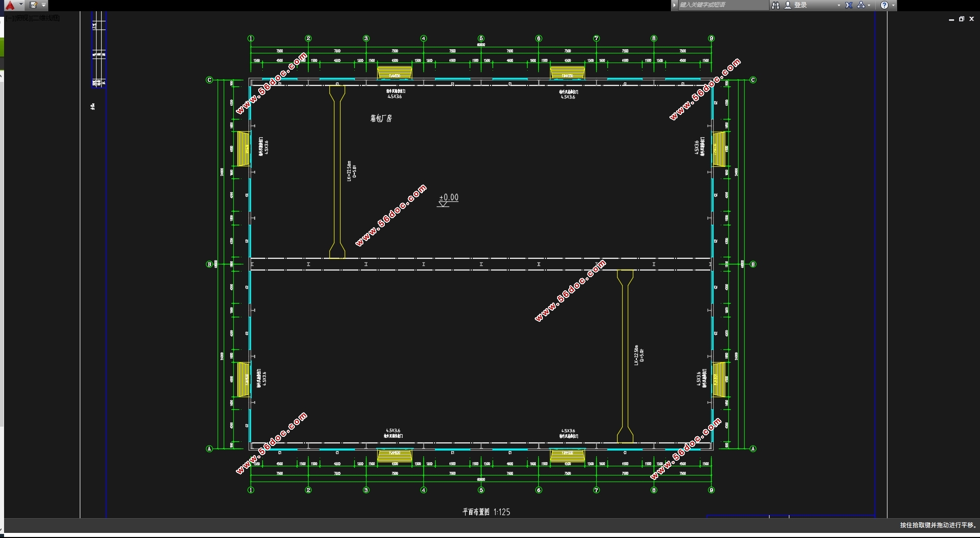
Task: Expand the arrow left of search box
Action: (675, 5)
